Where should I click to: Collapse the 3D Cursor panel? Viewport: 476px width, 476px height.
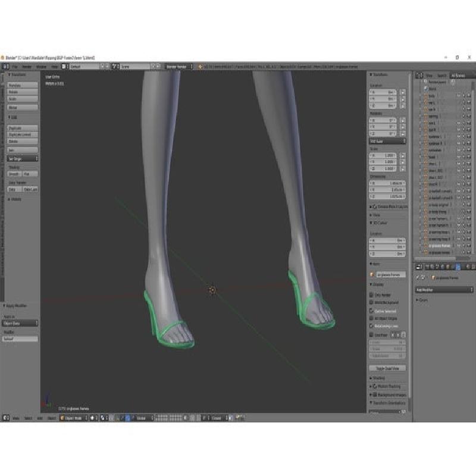pyautogui.click(x=378, y=223)
